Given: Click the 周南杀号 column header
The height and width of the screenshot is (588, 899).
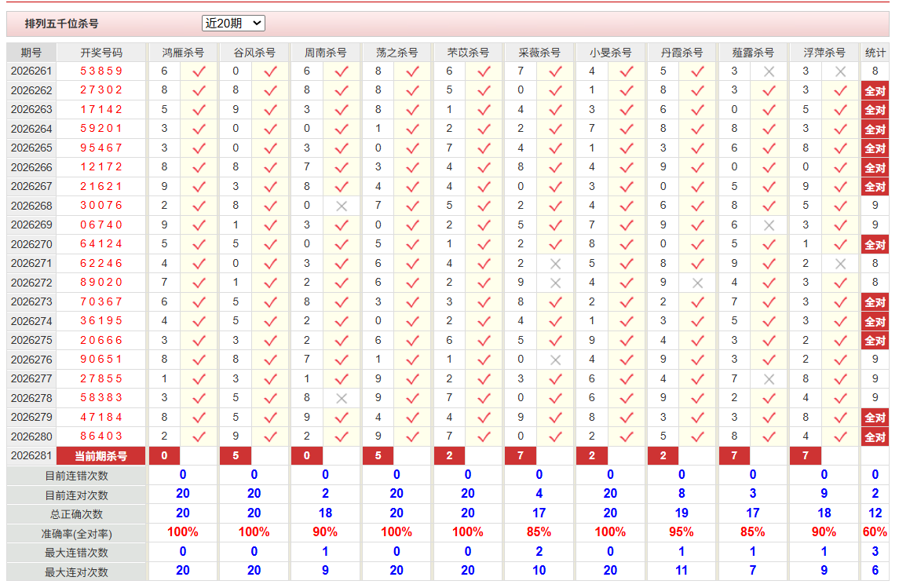Looking at the screenshot, I should [x=325, y=53].
